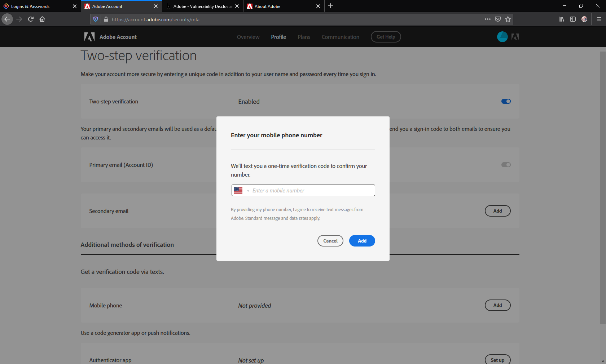Set up the Authenticator app
Image resolution: width=606 pixels, height=364 pixels.
[498, 360]
